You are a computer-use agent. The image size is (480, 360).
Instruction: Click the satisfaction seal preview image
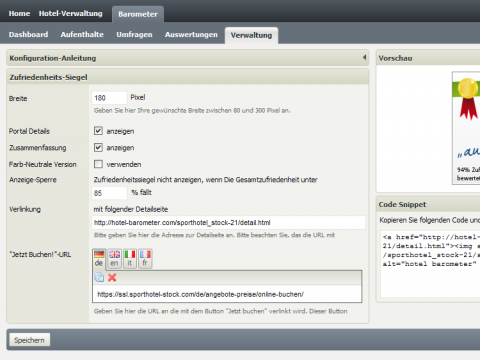click(x=466, y=128)
